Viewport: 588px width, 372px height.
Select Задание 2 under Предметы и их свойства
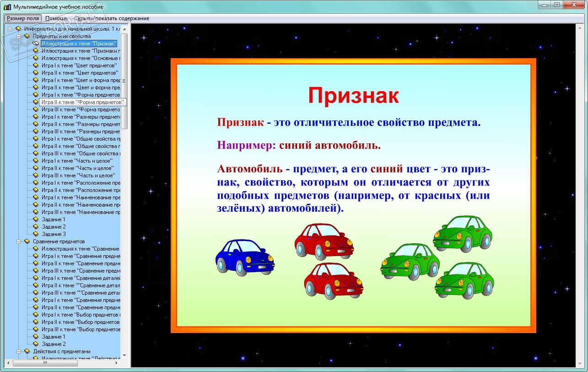(54, 227)
